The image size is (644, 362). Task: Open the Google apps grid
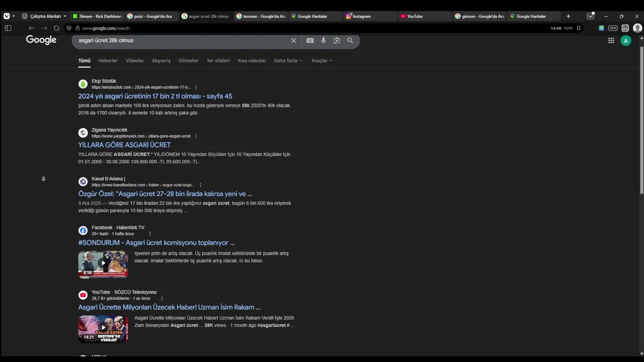[x=611, y=41]
